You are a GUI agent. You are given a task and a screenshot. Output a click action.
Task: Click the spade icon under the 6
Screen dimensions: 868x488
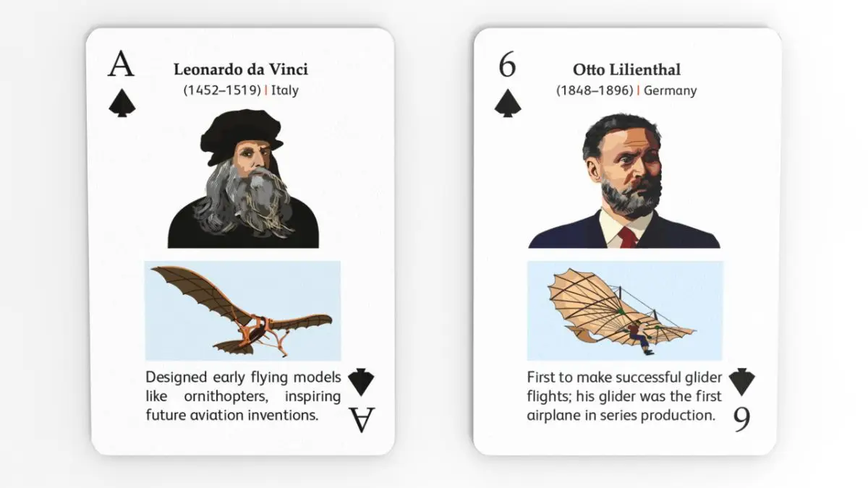coord(508,102)
